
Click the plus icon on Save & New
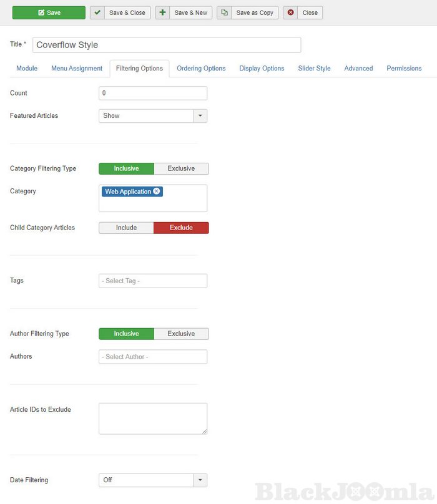click(162, 12)
